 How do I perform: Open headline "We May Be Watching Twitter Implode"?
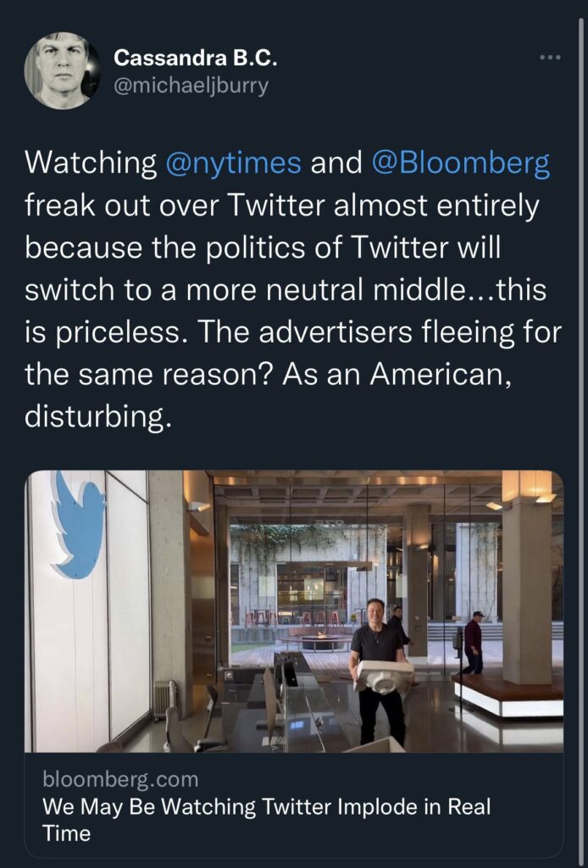266,806
